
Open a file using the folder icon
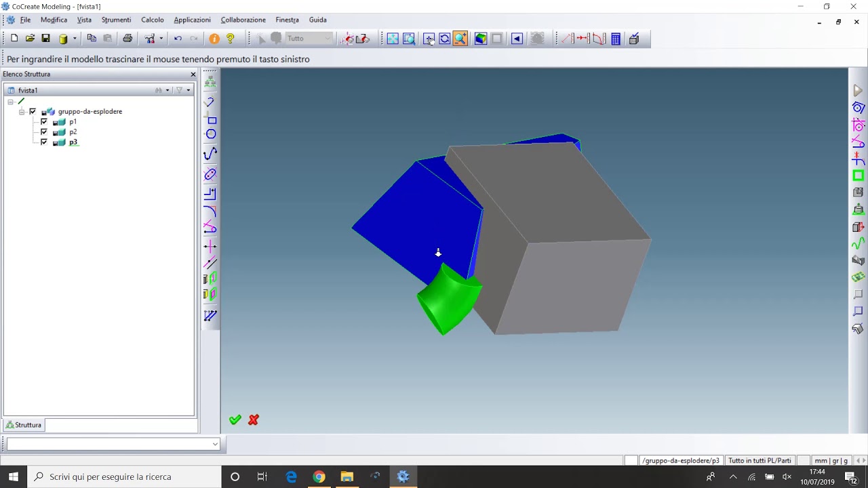pos(30,39)
